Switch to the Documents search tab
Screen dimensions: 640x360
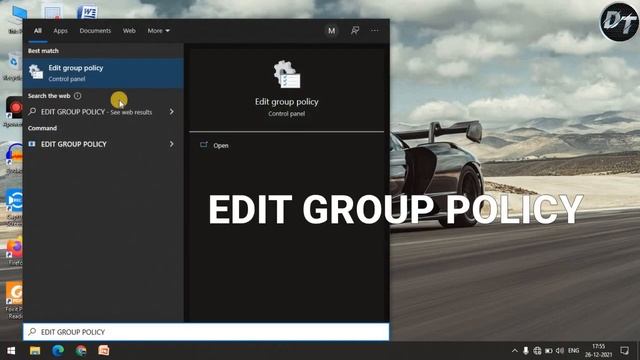coord(95,31)
